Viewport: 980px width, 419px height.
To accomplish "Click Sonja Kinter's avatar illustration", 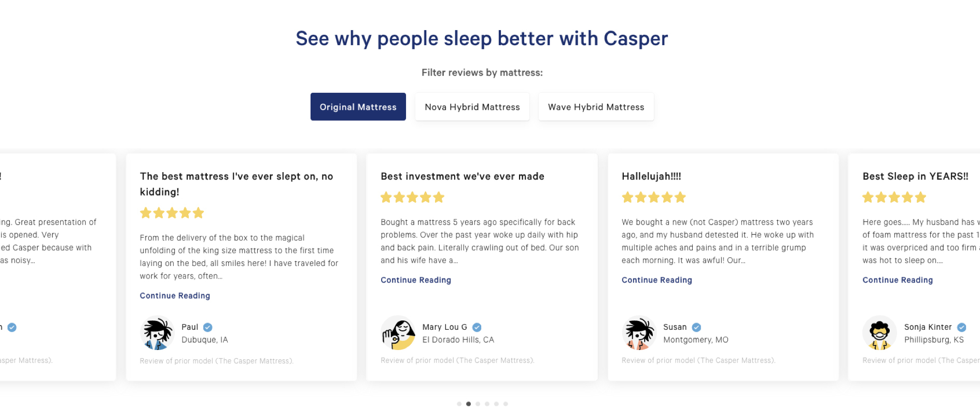I will [x=879, y=333].
